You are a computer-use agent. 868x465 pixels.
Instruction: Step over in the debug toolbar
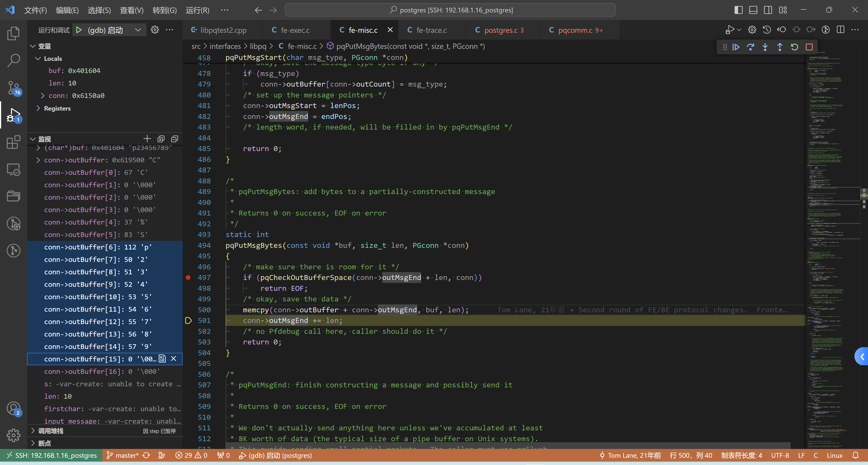click(x=750, y=47)
